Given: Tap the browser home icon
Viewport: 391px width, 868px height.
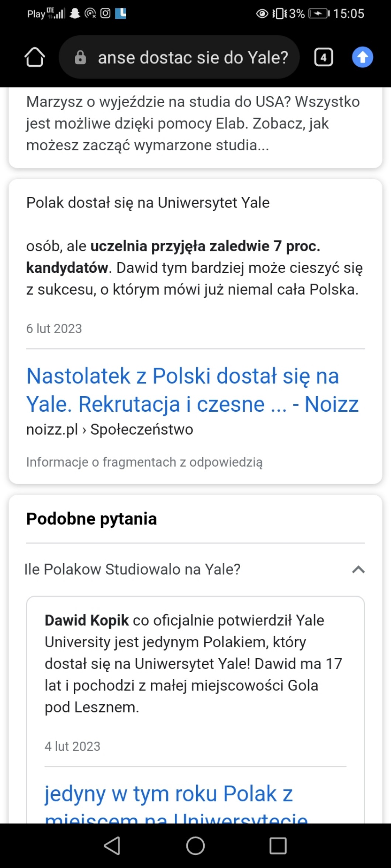Looking at the screenshot, I should click(x=35, y=57).
